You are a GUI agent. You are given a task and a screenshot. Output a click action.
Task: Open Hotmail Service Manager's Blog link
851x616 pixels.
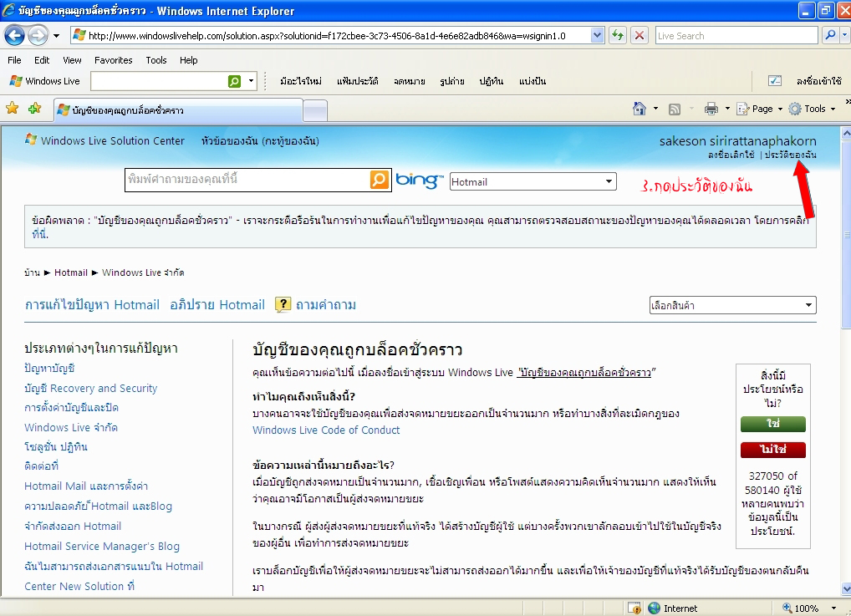102,546
